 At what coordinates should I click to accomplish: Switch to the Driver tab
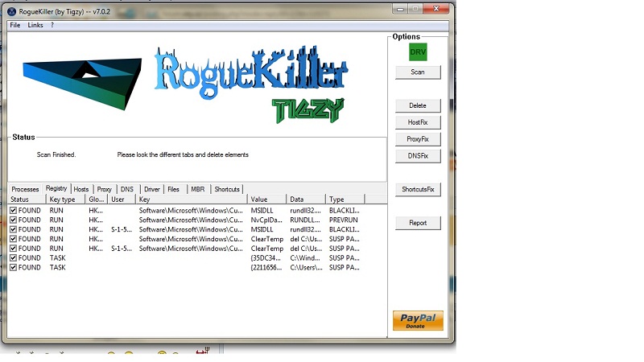point(151,189)
